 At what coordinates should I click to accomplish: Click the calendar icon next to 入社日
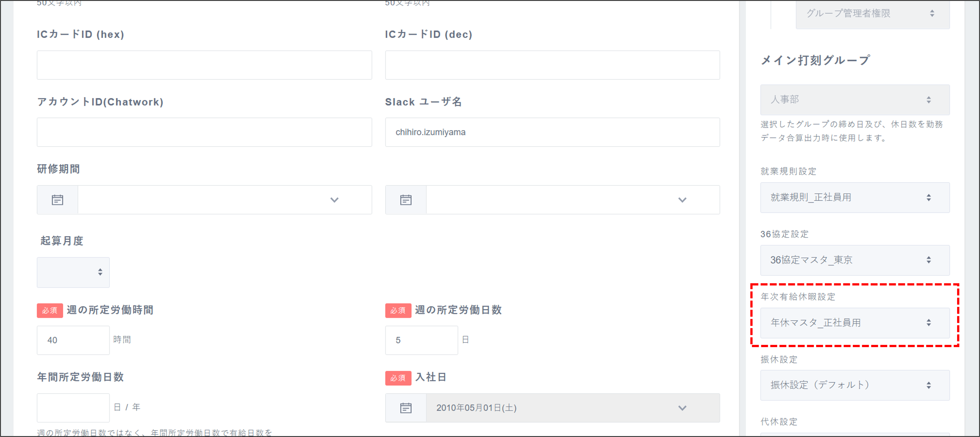[406, 408]
